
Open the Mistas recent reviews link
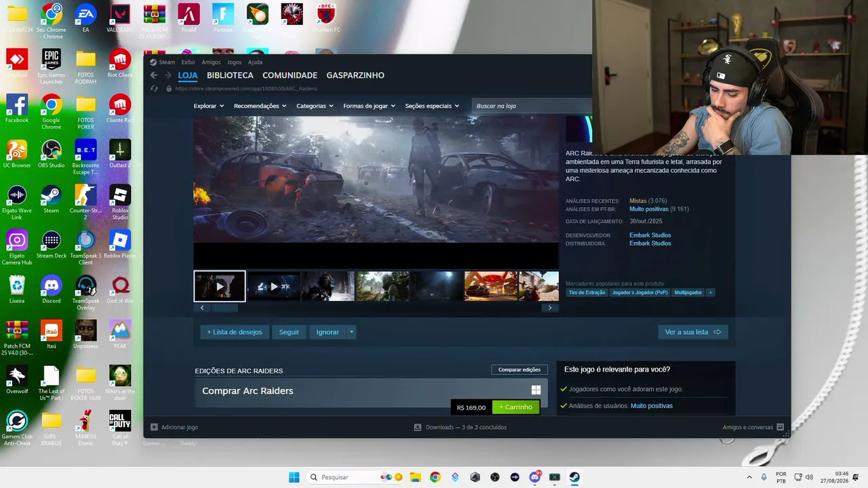[x=638, y=201]
